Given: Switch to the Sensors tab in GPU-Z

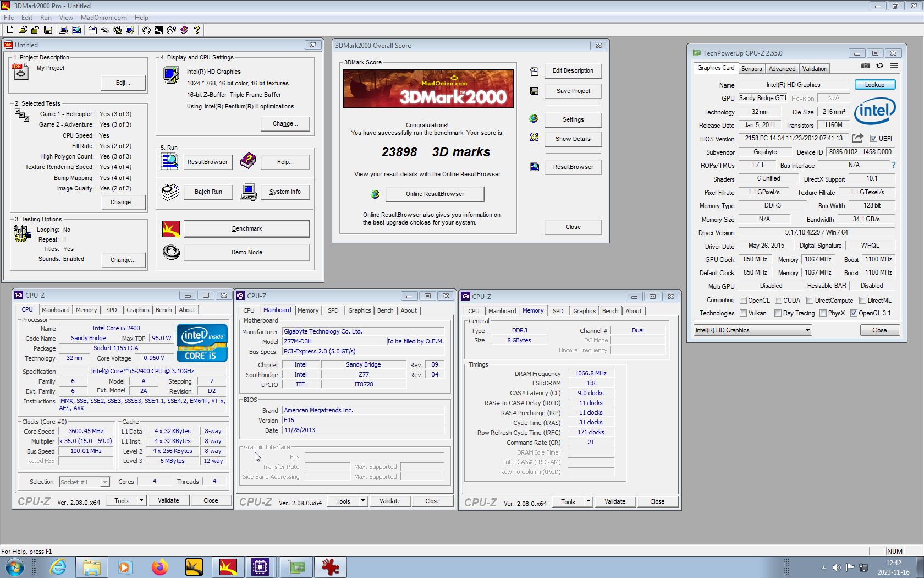Looking at the screenshot, I should pyautogui.click(x=751, y=69).
